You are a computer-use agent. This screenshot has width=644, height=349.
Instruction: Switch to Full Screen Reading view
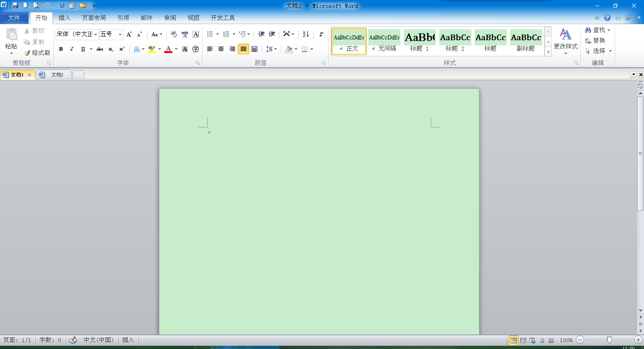pyautogui.click(x=523, y=341)
